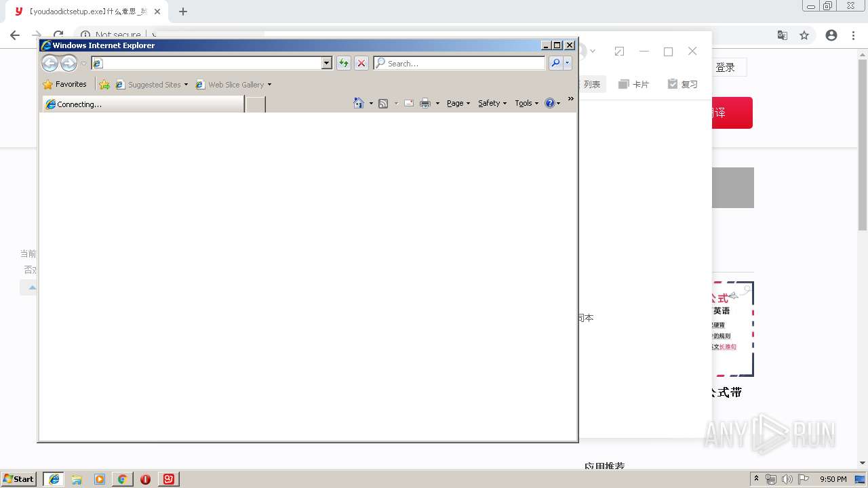Open the Opera icon in the taskbar
The height and width of the screenshot is (488, 868).
point(145,479)
